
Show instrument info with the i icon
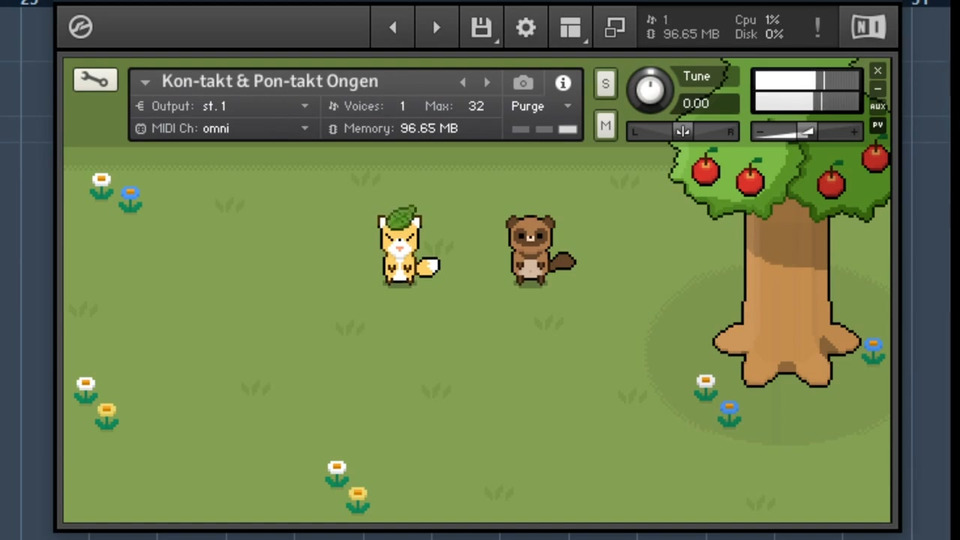coord(563,83)
